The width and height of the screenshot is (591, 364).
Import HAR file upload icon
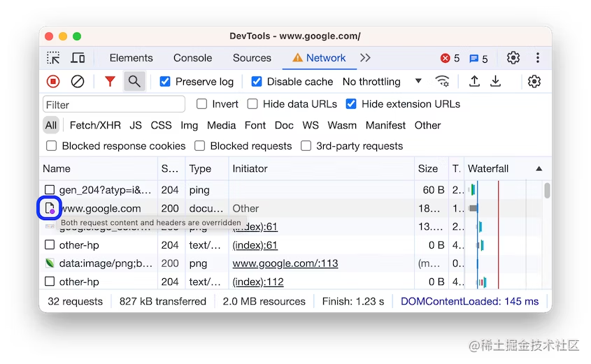click(474, 81)
